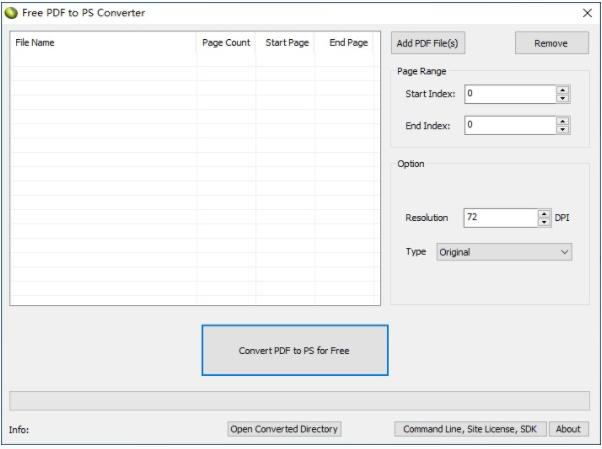This screenshot has height=449, width=602.
Task: Click Add PDF File(s) button
Action: click(429, 43)
